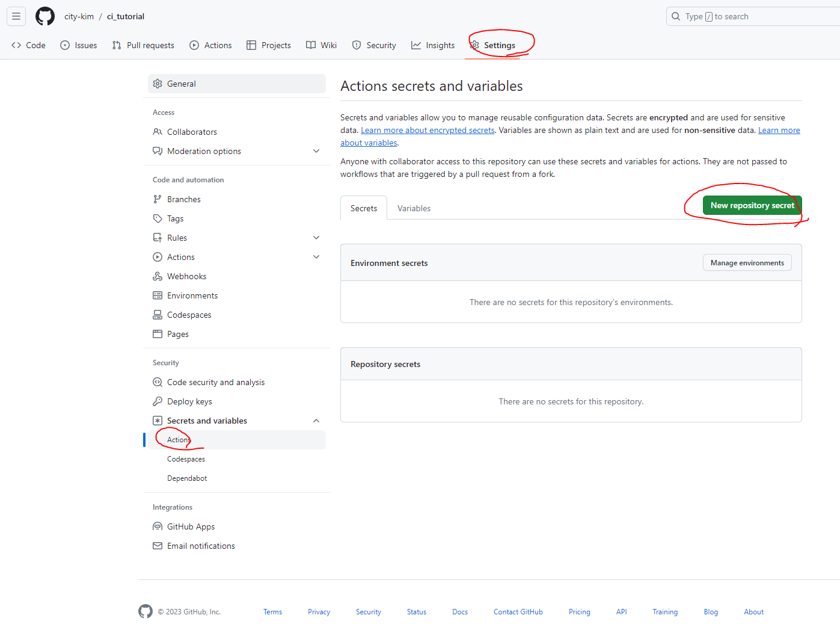Open Environments settings
This screenshot has width=840, height=636.
pyautogui.click(x=237, y=295)
